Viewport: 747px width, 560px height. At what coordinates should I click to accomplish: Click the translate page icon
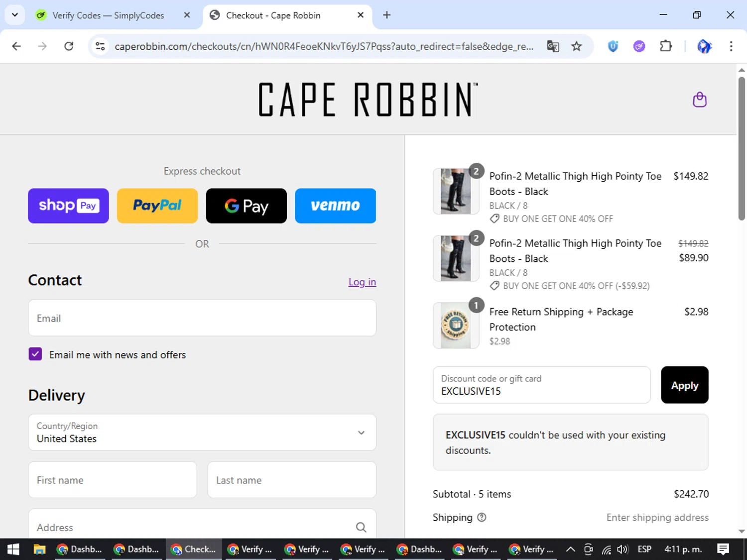pyautogui.click(x=553, y=46)
